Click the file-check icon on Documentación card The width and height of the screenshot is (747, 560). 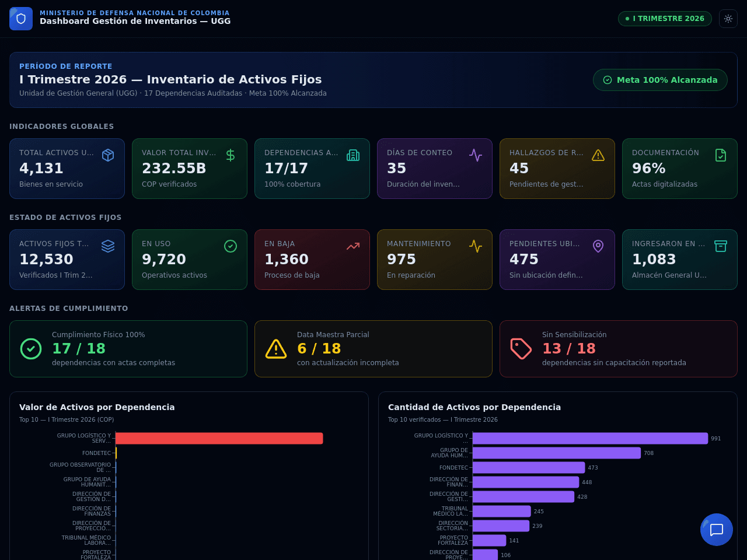coord(721,155)
